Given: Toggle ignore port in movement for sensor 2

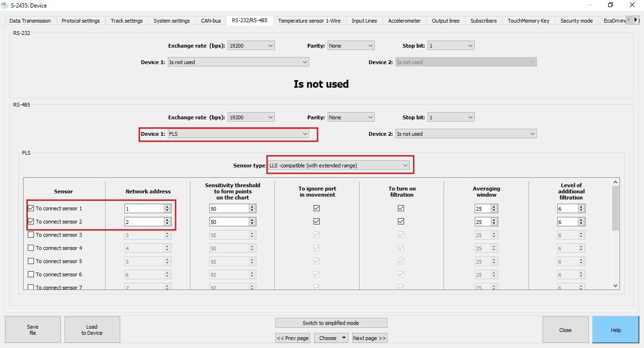Looking at the screenshot, I should (x=316, y=222).
